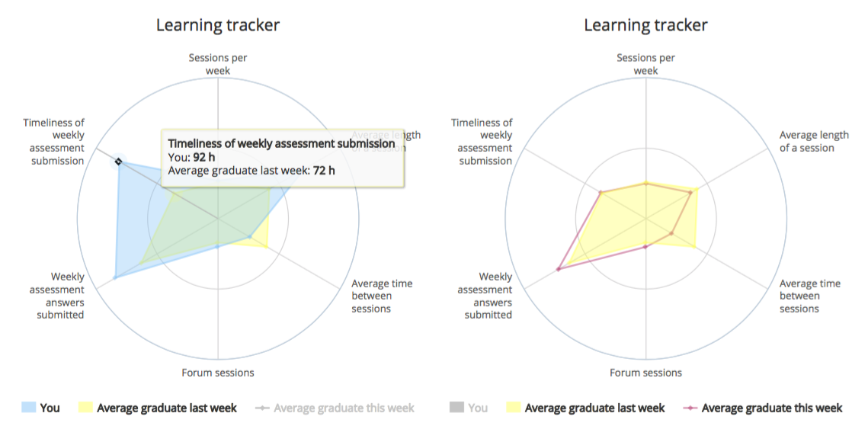Image resolution: width=868 pixels, height=426 pixels.
Task: Click the left chart's Learning tracker title
Action: 218,25
